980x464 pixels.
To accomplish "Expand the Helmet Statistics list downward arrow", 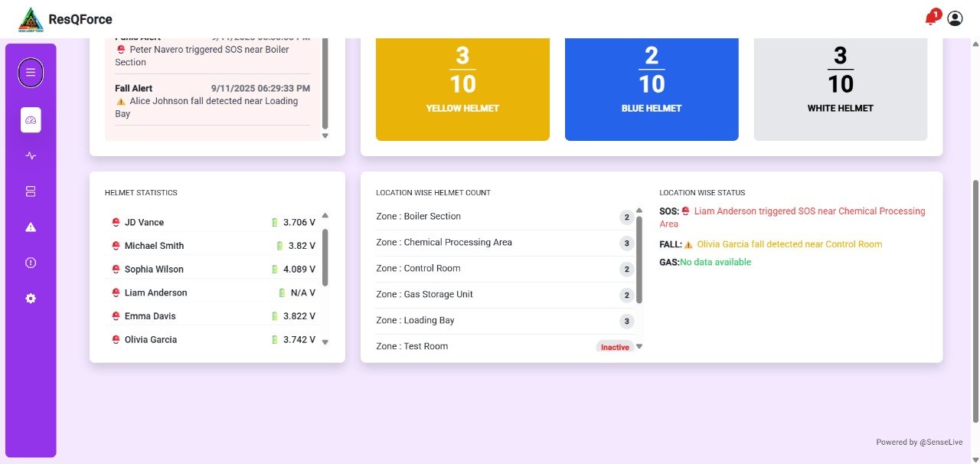I will [x=325, y=342].
